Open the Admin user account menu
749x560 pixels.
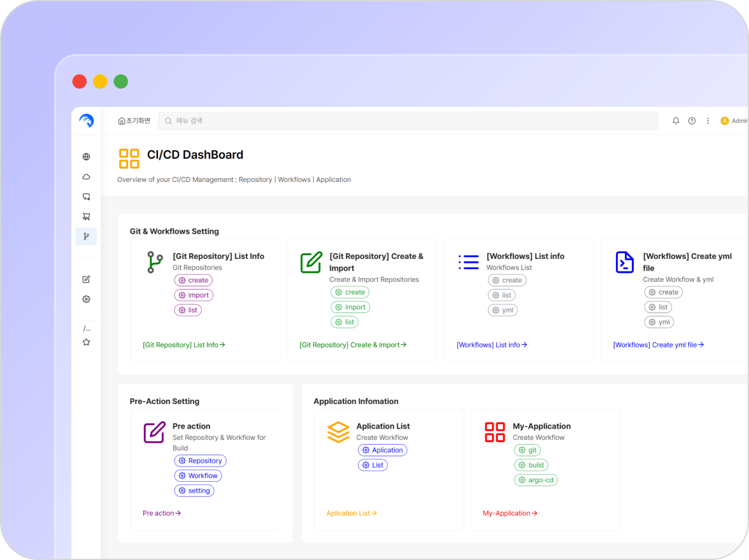734,121
